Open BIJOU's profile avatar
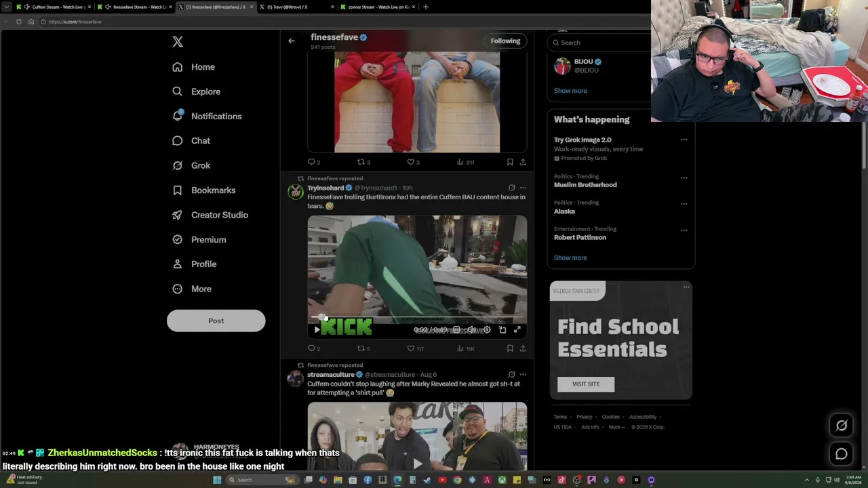Screen dimensions: 868x488 point(562,66)
